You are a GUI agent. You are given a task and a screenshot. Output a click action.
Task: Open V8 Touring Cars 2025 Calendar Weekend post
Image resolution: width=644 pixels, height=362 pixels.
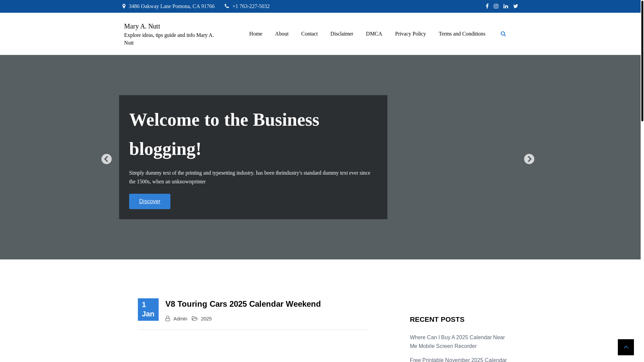tap(243, 304)
